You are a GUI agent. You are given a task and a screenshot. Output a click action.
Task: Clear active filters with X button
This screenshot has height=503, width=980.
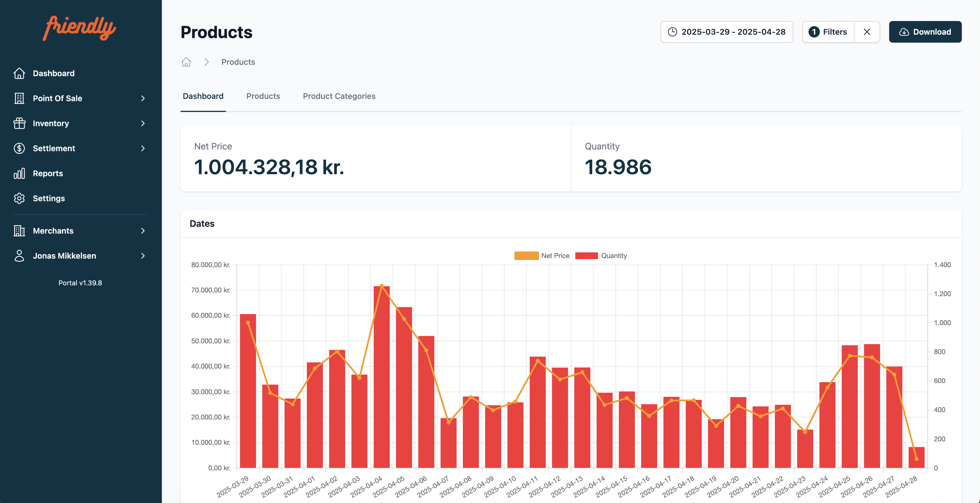[x=867, y=32]
